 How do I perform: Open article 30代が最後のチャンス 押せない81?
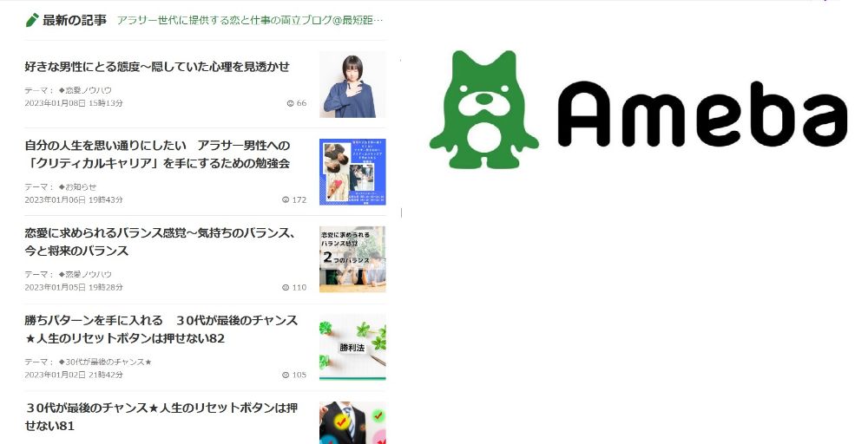161,416
